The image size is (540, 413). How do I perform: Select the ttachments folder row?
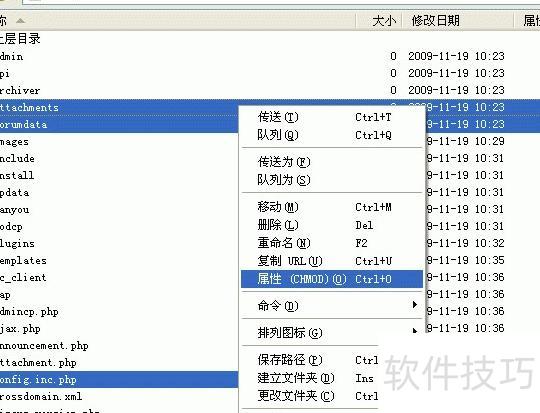point(119,107)
